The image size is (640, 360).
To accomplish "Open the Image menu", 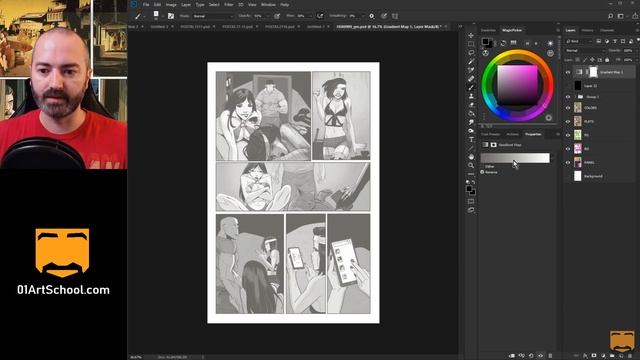I will (171, 4).
